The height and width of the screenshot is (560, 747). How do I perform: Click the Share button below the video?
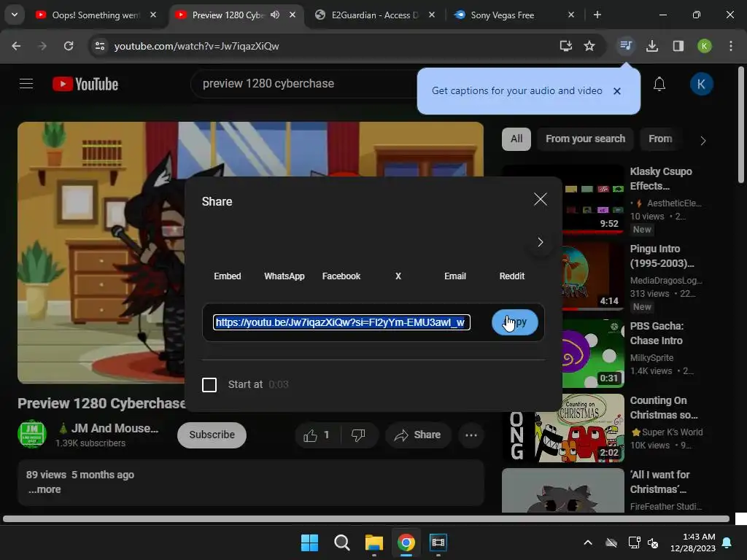[418, 435]
